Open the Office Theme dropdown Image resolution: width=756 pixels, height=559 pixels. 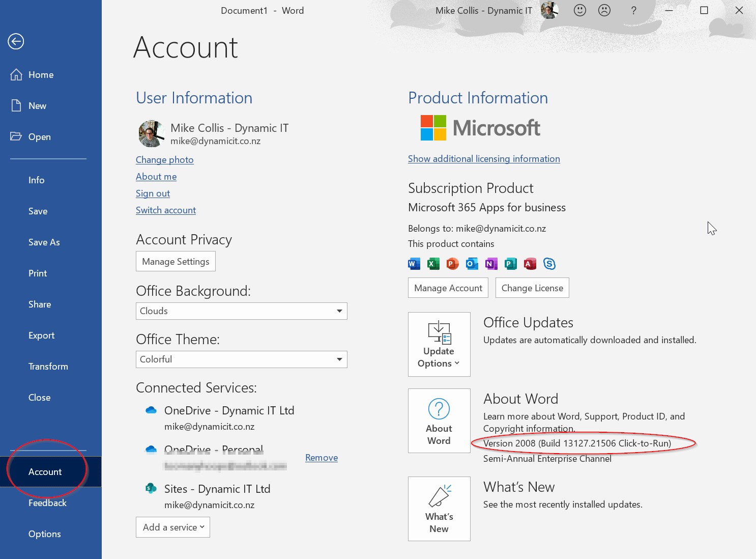click(x=242, y=359)
